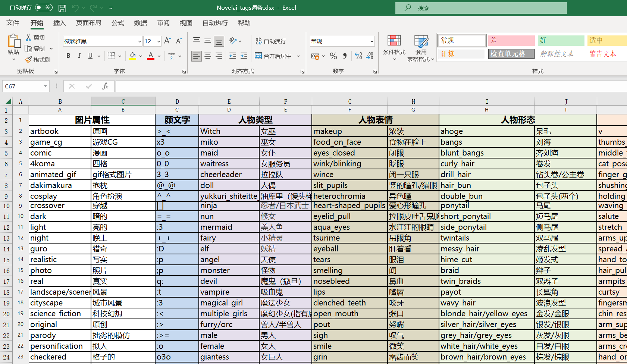Screen dimensions: 627x364
Task: Select the 格式刷 format painter
Action: (38, 60)
